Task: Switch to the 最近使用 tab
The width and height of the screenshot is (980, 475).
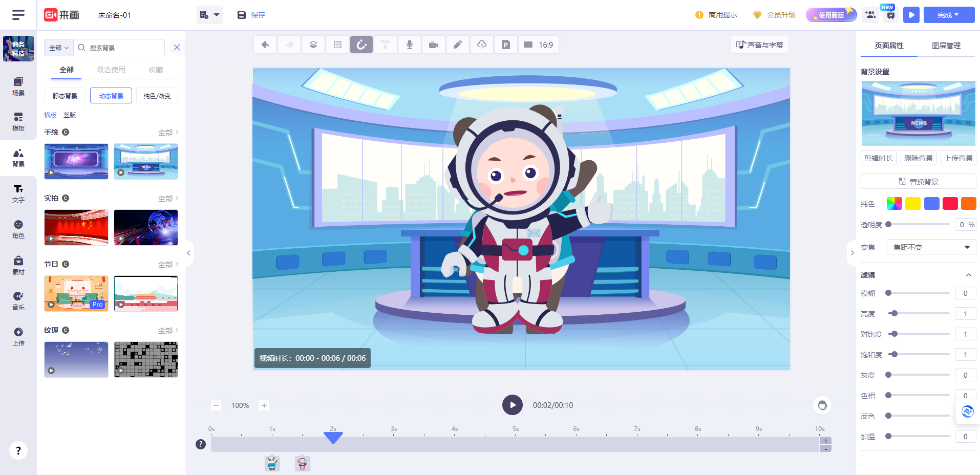Action: pos(111,70)
